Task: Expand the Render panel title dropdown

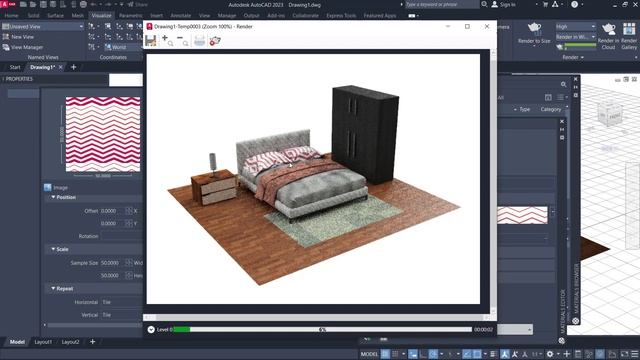Action: point(573,57)
